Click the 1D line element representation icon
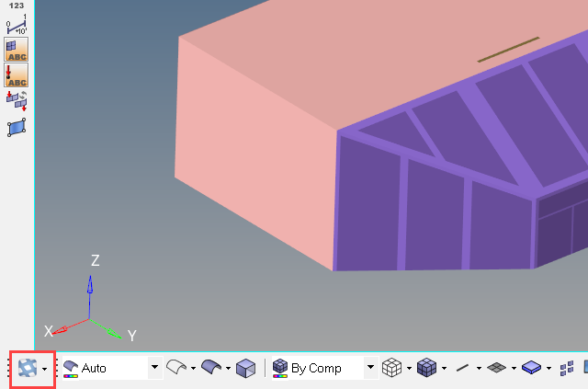Screen dimensions: 588x389 462,368
